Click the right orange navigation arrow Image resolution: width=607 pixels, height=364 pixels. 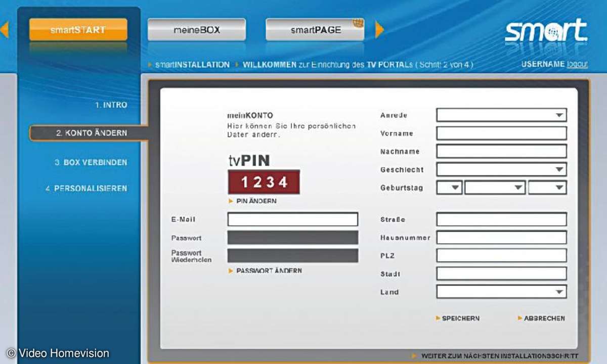(x=379, y=30)
